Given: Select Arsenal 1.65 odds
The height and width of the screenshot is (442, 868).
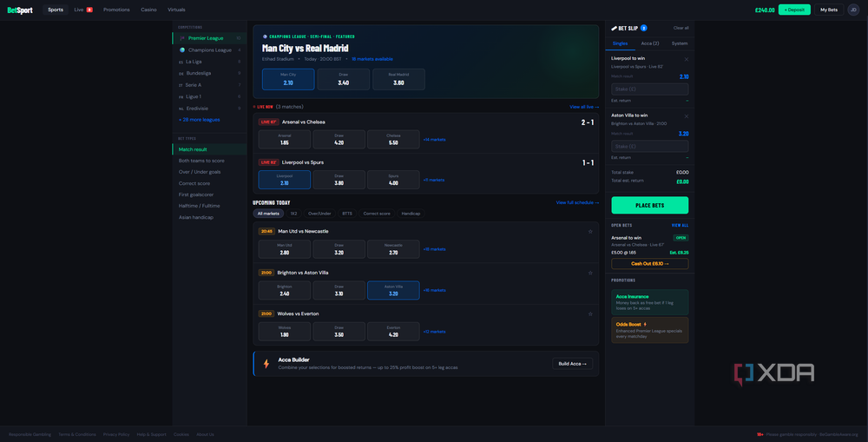Looking at the screenshot, I should pyautogui.click(x=284, y=140).
